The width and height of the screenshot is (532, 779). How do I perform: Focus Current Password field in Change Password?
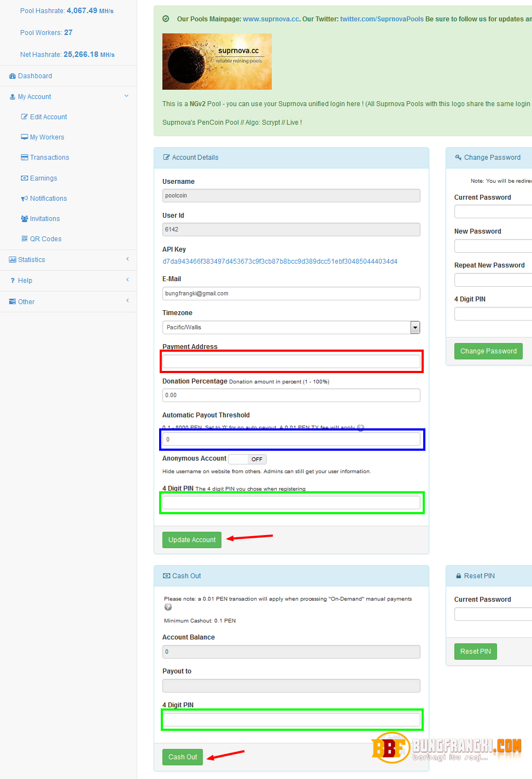point(493,212)
